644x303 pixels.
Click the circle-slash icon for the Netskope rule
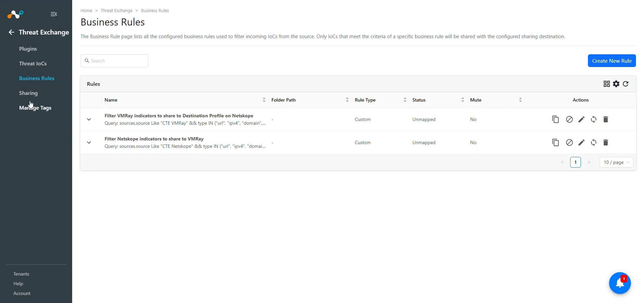569,142
